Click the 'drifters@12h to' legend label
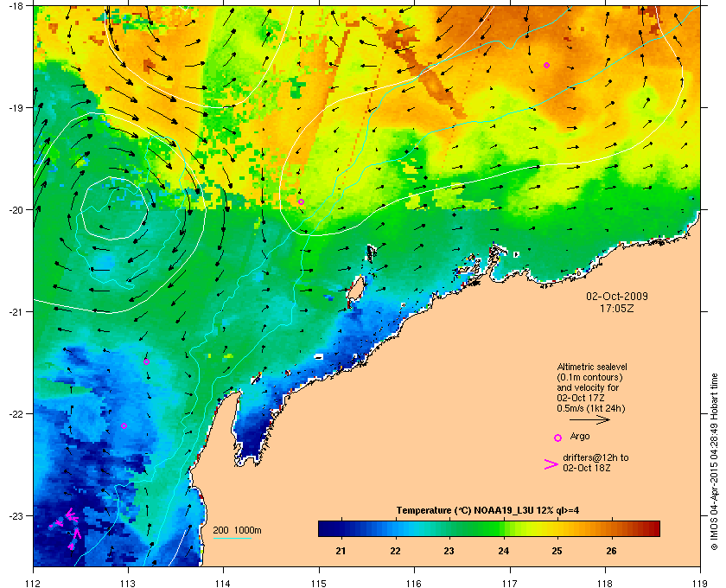The image size is (726, 588). coord(595,457)
